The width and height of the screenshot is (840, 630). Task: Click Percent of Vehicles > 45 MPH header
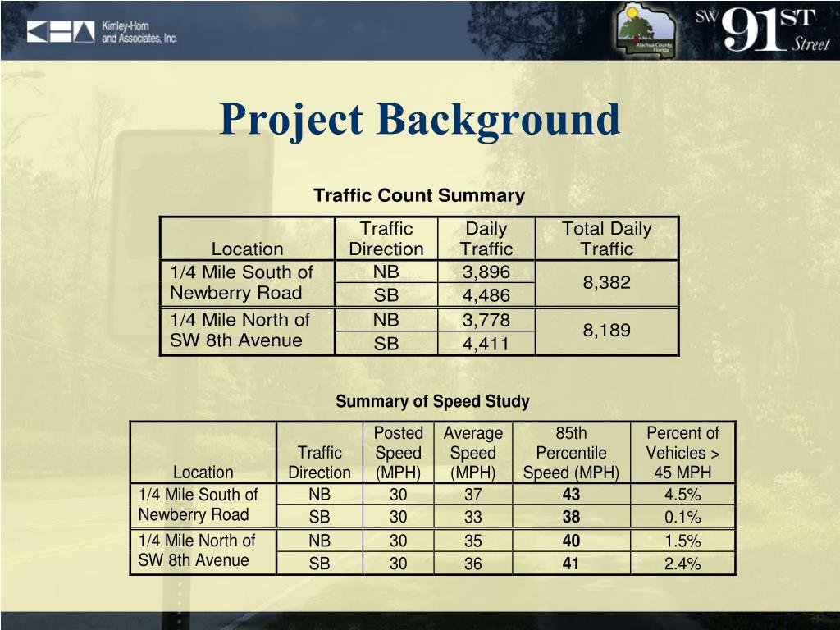click(683, 453)
